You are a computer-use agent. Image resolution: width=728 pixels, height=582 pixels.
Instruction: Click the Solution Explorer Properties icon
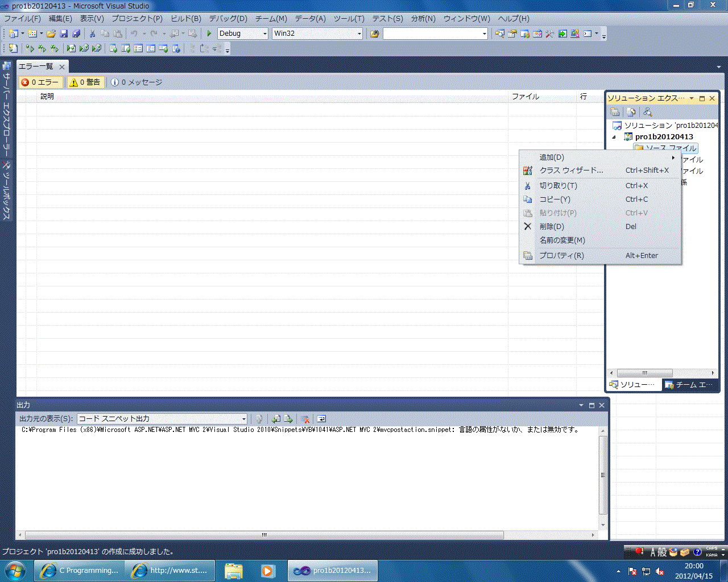(615, 112)
